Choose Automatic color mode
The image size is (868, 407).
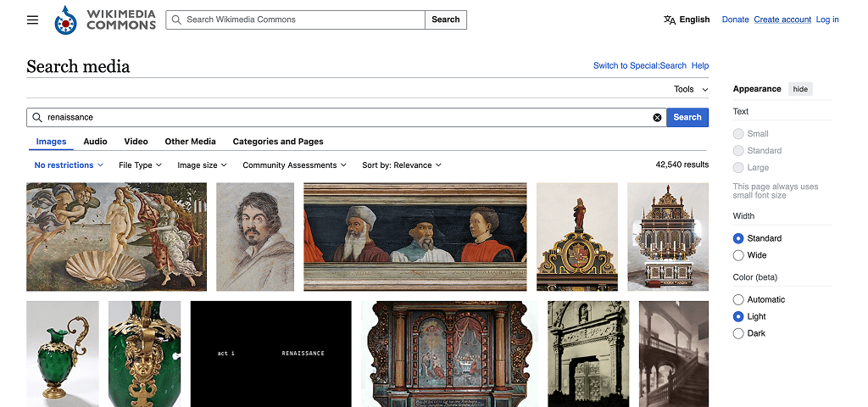pos(738,299)
